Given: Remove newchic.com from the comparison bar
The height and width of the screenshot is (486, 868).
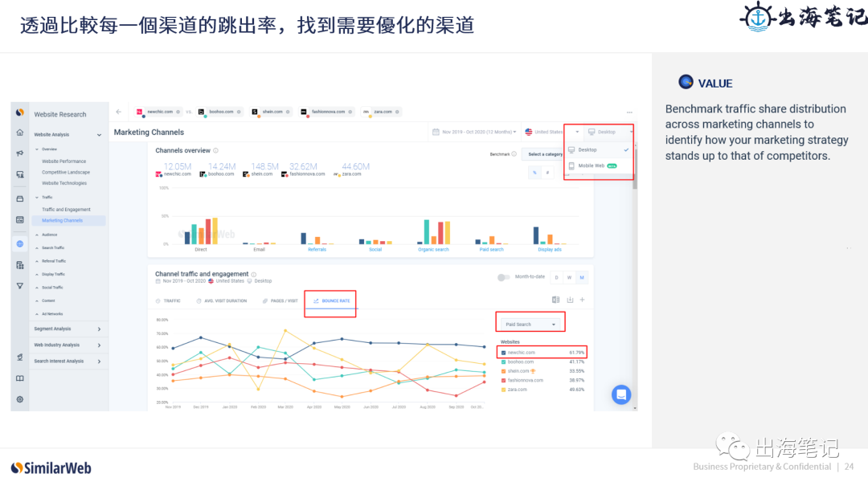Looking at the screenshot, I should 178,112.
